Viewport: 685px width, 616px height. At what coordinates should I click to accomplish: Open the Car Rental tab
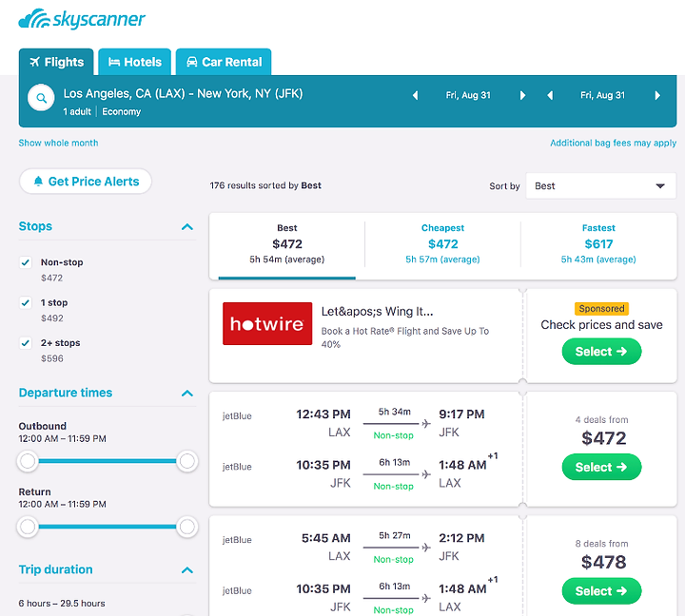click(x=224, y=62)
